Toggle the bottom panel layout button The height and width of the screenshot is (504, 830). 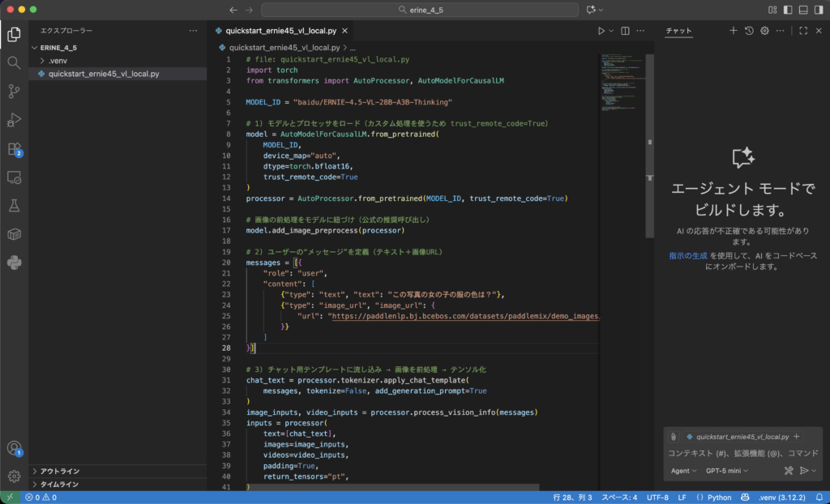point(802,10)
